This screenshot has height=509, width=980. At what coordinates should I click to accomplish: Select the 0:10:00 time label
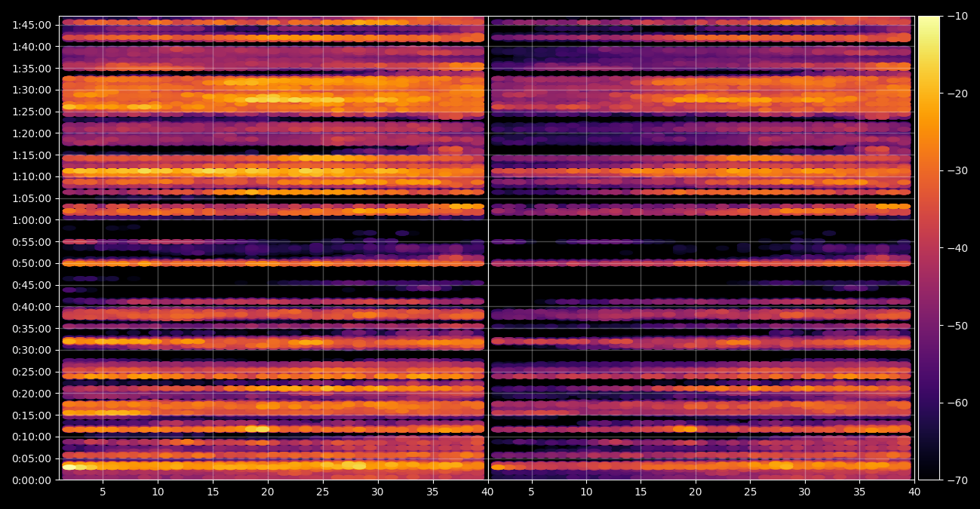(32, 437)
